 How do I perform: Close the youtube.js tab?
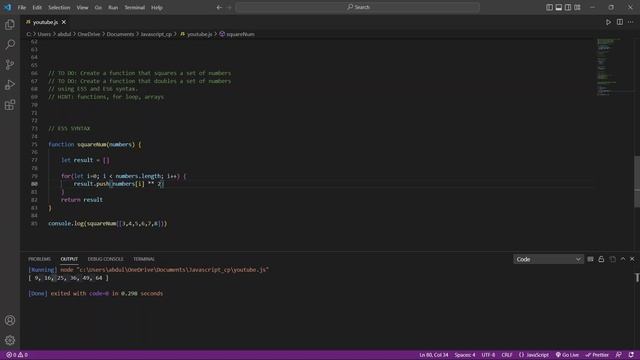pos(64,22)
